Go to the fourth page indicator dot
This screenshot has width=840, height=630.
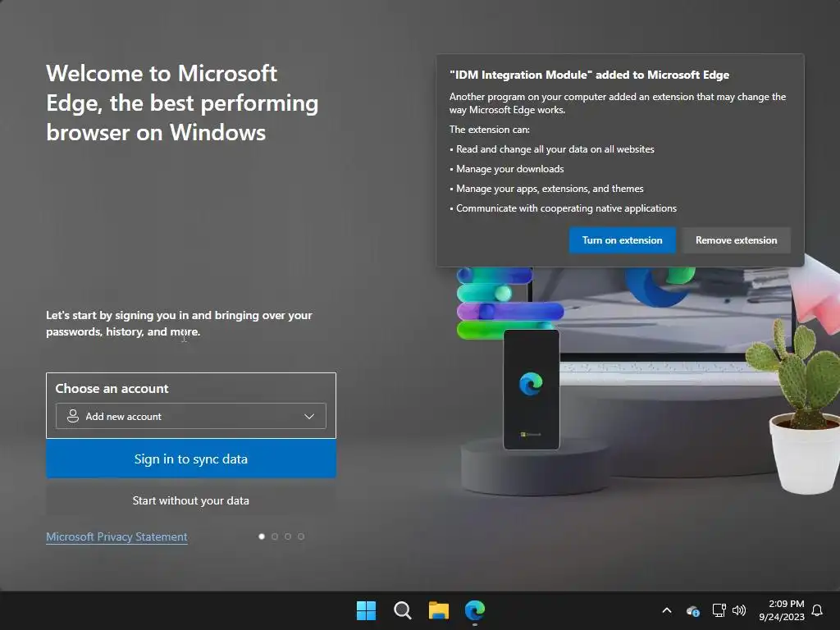coord(301,536)
